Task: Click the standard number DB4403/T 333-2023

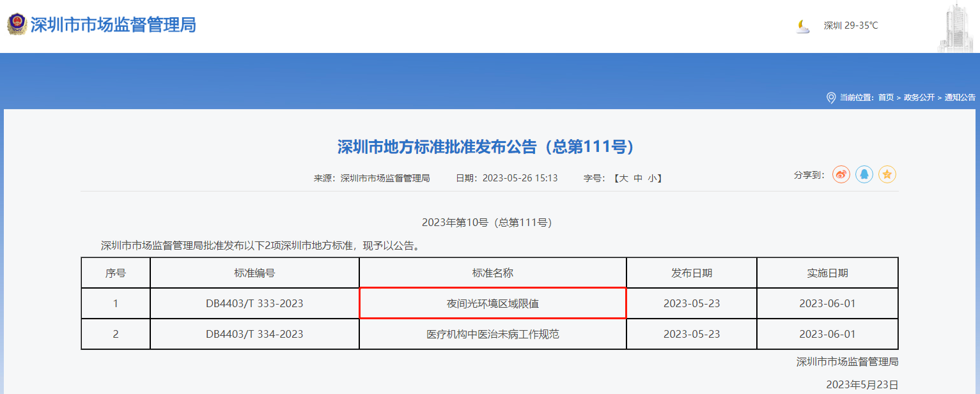Action: click(254, 303)
